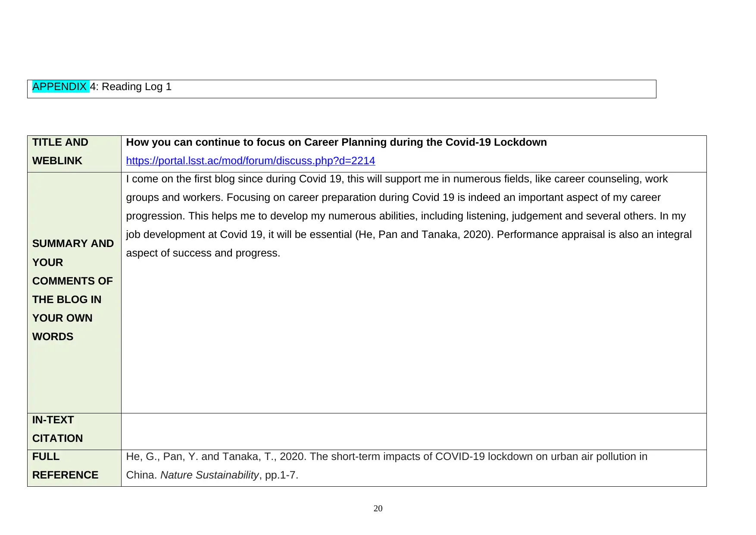Click the empty in-text citation cell
This screenshot has height=535, width=756.
[414, 432]
